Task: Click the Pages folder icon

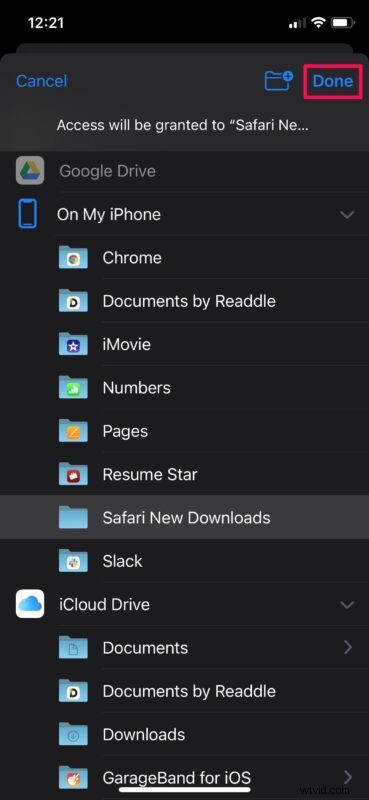Action: [73, 431]
